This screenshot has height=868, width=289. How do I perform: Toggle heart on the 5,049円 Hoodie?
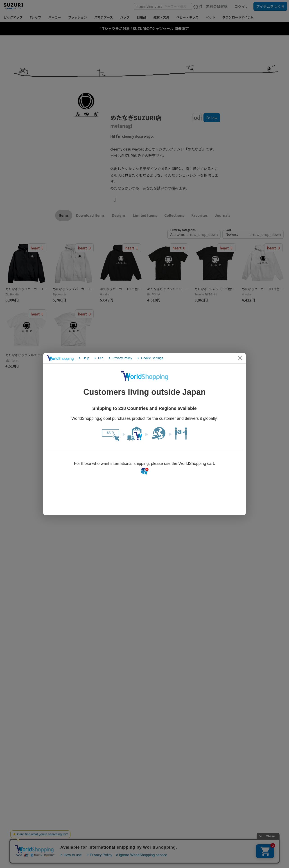(x=131, y=248)
